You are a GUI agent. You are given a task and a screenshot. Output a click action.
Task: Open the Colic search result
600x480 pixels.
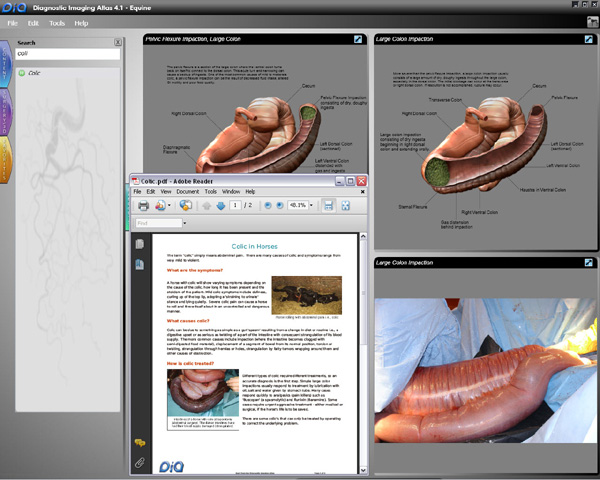coord(34,73)
